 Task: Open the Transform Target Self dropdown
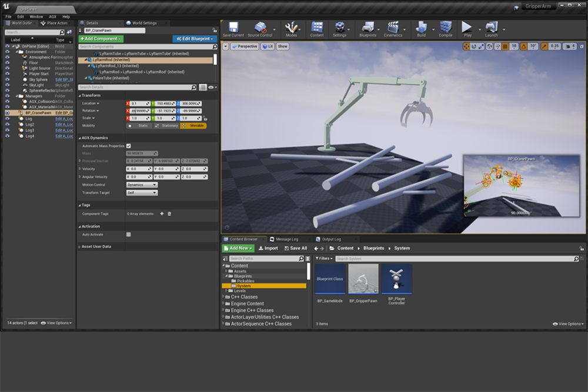pyautogui.click(x=142, y=193)
